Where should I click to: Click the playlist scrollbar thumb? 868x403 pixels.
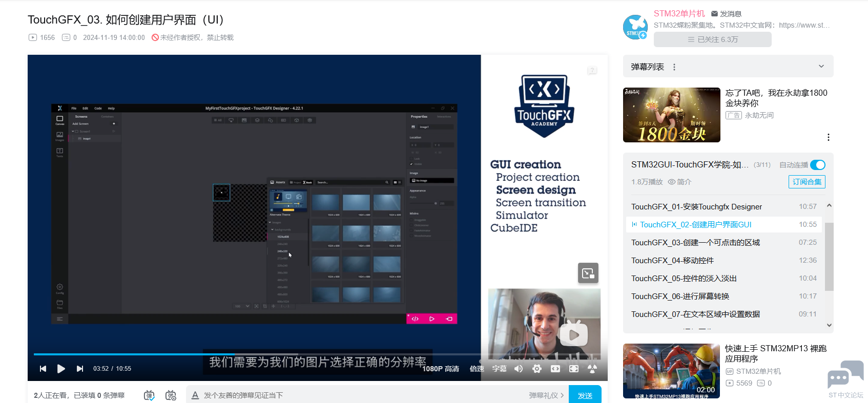(829, 257)
